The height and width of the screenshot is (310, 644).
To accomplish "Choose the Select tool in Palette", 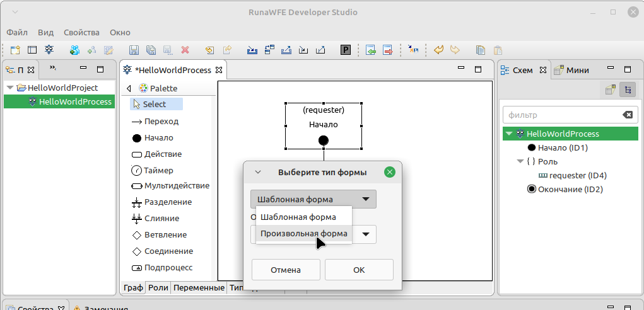I will tap(156, 104).
